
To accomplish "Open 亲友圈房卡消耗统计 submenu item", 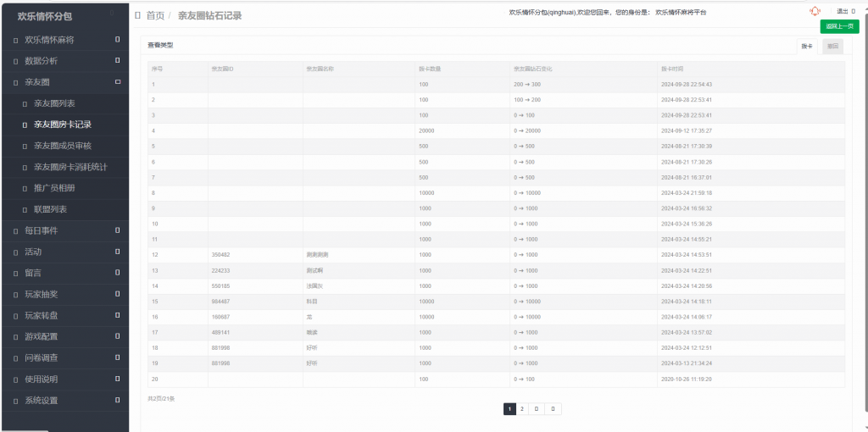I will click(x=70, y=167).
